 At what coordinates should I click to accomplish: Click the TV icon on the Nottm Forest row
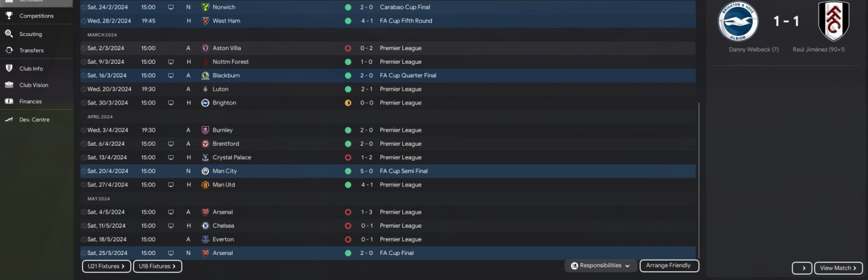(x=170, y=62)
